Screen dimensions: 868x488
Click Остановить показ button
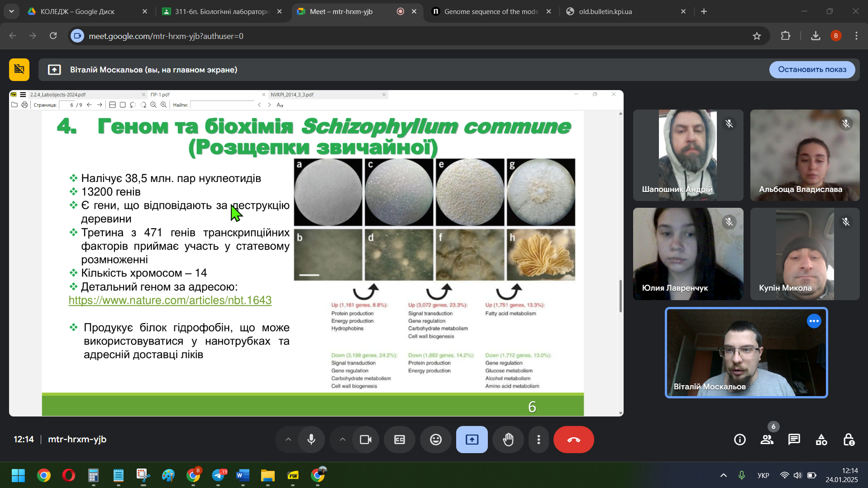[812, 69]
